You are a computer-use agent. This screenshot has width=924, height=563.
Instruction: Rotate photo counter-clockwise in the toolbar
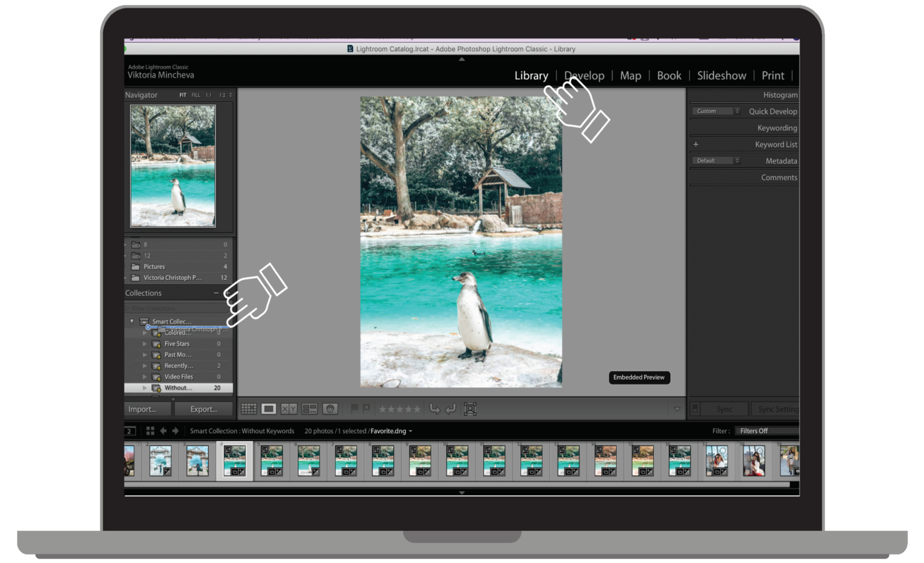coord(435,408)
